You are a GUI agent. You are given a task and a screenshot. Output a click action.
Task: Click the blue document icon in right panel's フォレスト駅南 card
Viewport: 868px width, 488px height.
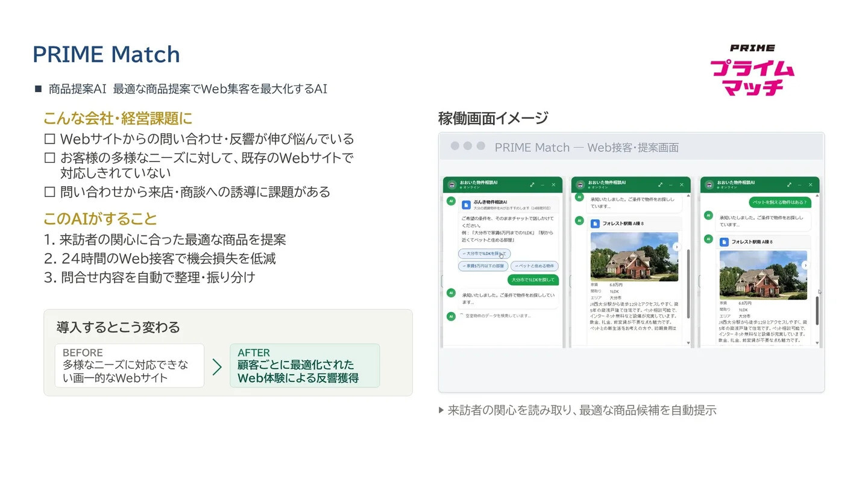click(724, 242)
